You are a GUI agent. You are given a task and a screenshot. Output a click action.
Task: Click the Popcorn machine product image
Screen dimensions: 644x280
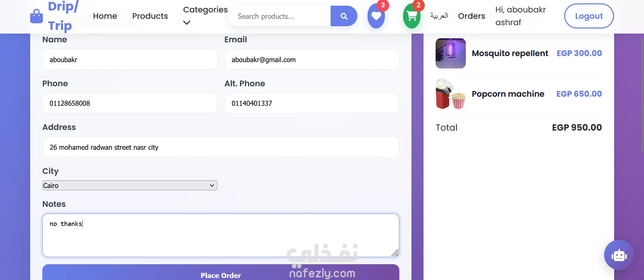[x=450, y=94]
